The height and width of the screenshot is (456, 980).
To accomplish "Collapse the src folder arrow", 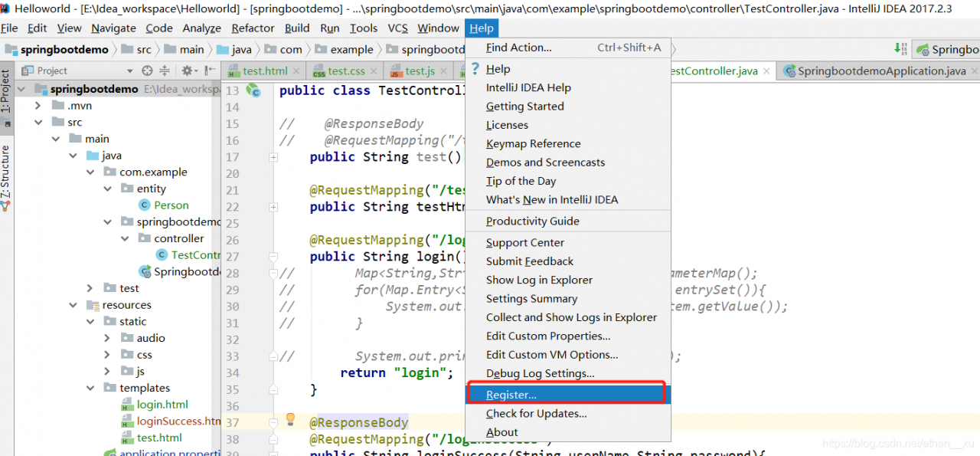I will pos(38,122).
